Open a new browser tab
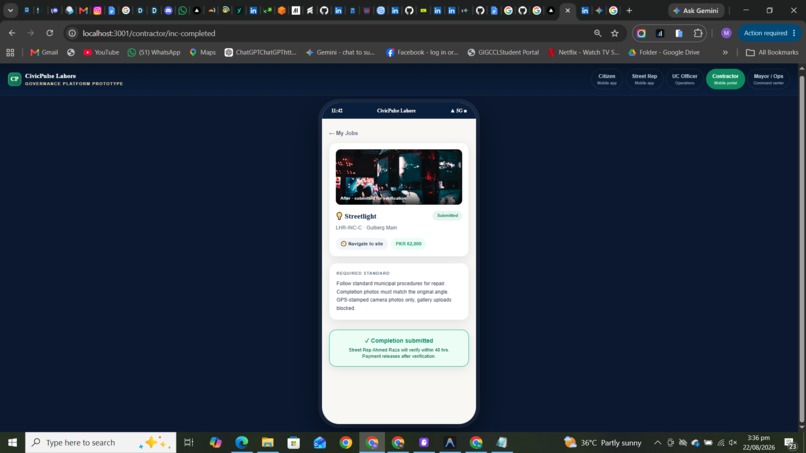806x453 pixels. (x=629, y=10)
